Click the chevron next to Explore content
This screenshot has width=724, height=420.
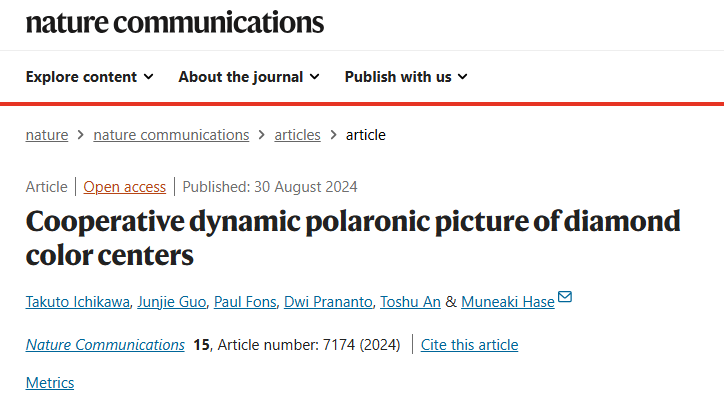pyautogui.click(x=148, y=77)
